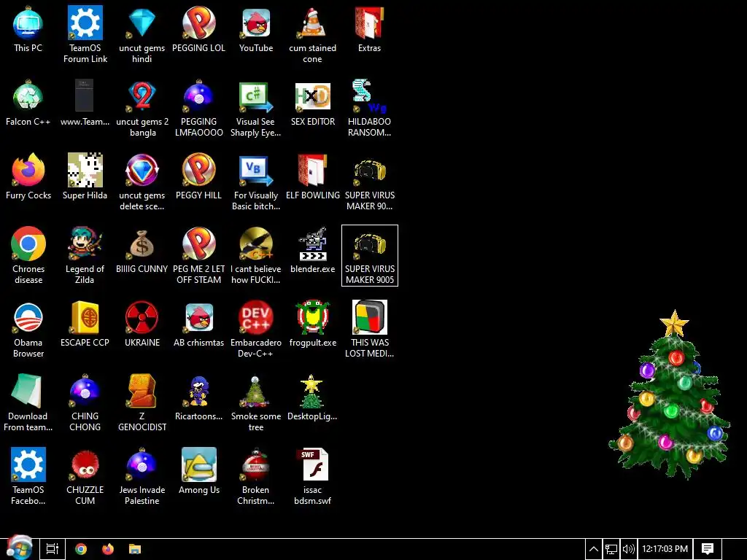The width and height of the screenshot is (747, 560).
Task: Open the network status tray icon
Action: point(611,549)
